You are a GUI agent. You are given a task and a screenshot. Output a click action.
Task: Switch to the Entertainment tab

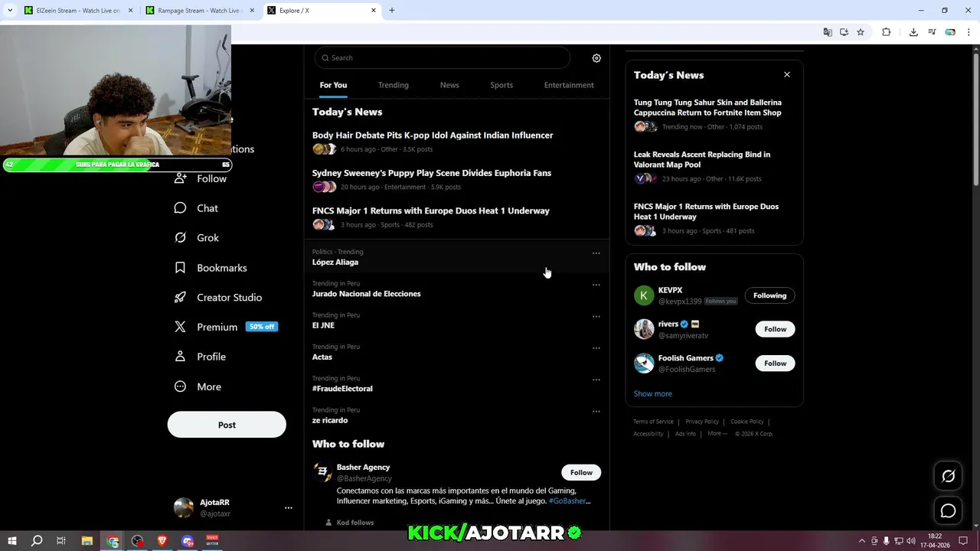click(569, 85)
